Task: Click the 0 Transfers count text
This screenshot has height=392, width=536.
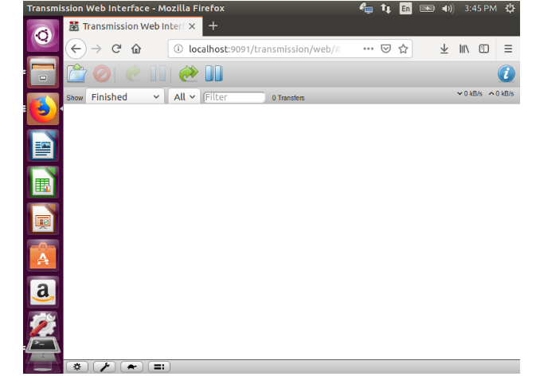Action: coord(288,98)
